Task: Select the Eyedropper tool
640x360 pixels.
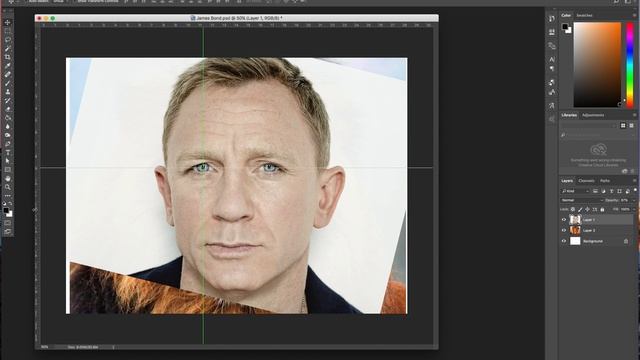Action: tap(8, 66)
